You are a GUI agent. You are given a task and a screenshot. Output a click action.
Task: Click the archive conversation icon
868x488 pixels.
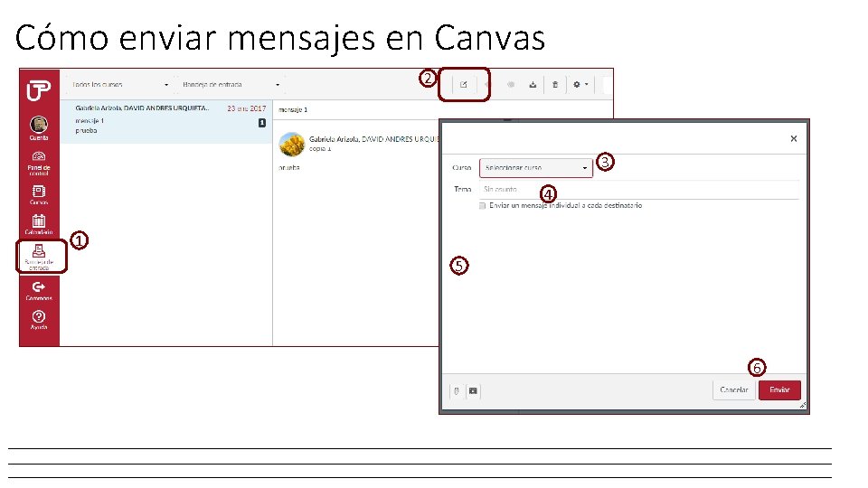point(533,85)
